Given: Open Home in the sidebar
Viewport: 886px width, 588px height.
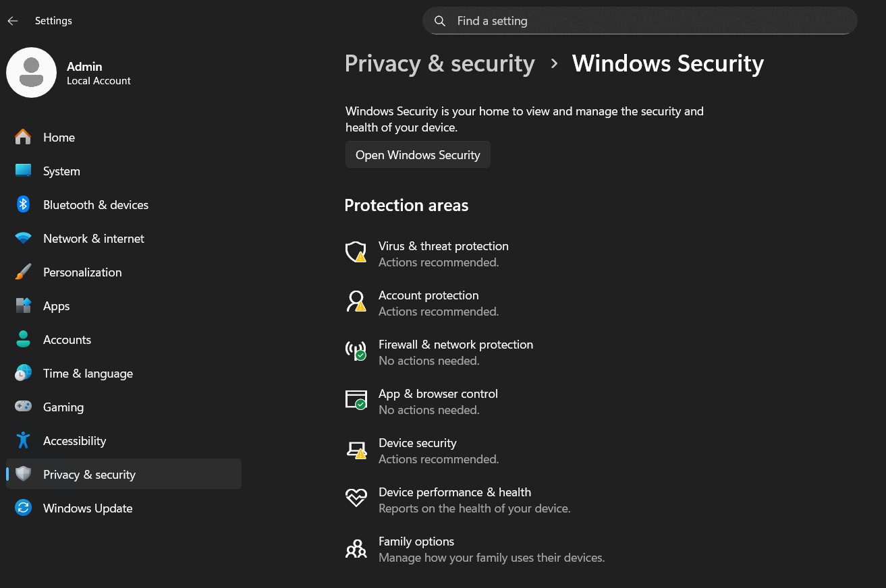Looking at the screenshot, I should 59,138.
